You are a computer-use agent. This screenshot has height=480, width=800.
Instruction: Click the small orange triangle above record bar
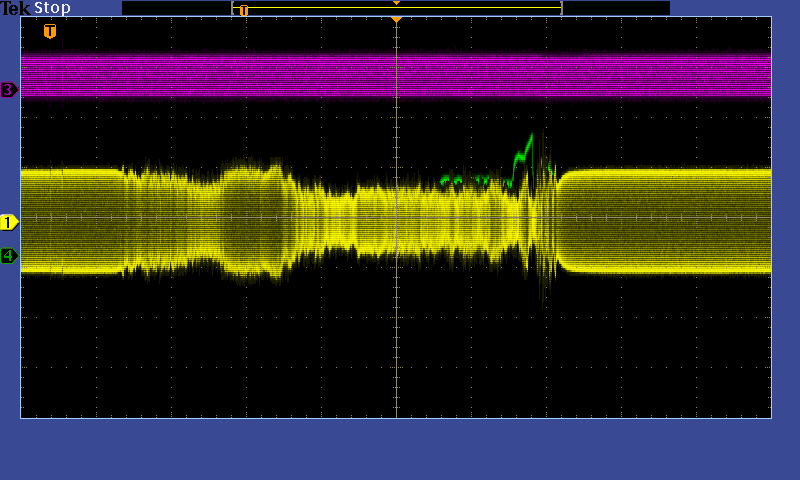pyautogui.click(x=396, y=3)
